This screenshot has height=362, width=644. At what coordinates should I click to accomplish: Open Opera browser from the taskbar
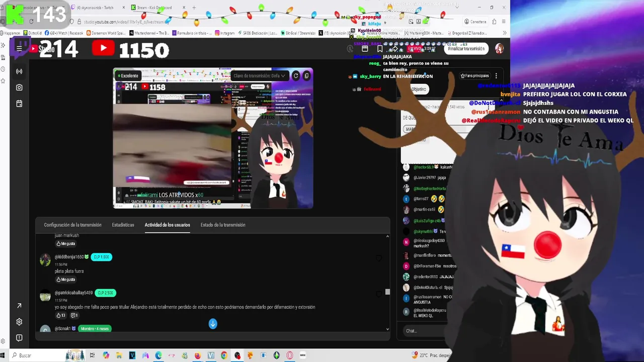pyautogui.click(x=290, y=355)
